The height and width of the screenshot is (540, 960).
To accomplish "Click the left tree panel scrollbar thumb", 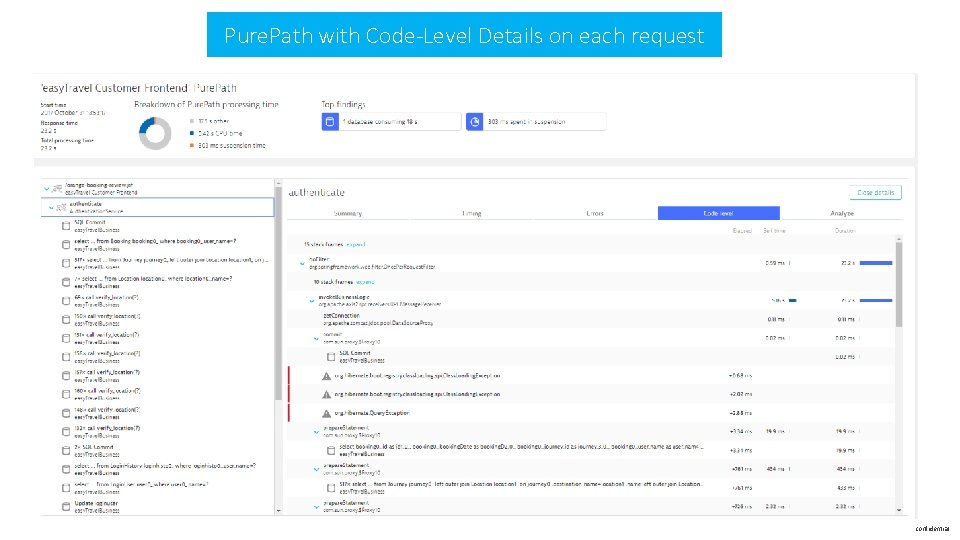I will tap(278, 294).
